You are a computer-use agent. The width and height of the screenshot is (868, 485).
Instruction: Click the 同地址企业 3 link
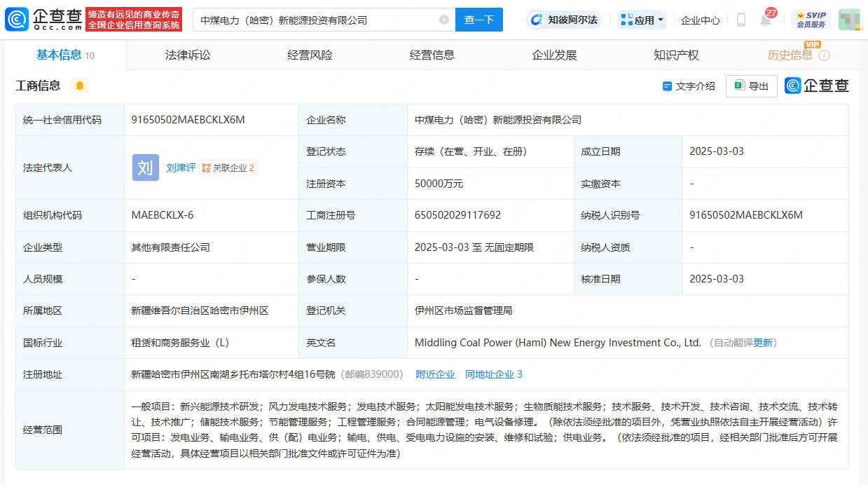[494, 374]
